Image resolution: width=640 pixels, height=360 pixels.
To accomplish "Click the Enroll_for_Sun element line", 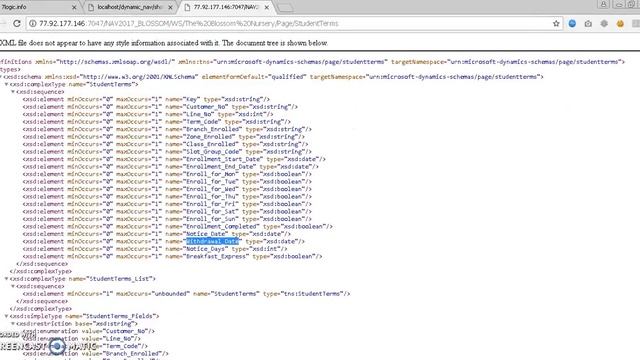I will coord(167,219).
